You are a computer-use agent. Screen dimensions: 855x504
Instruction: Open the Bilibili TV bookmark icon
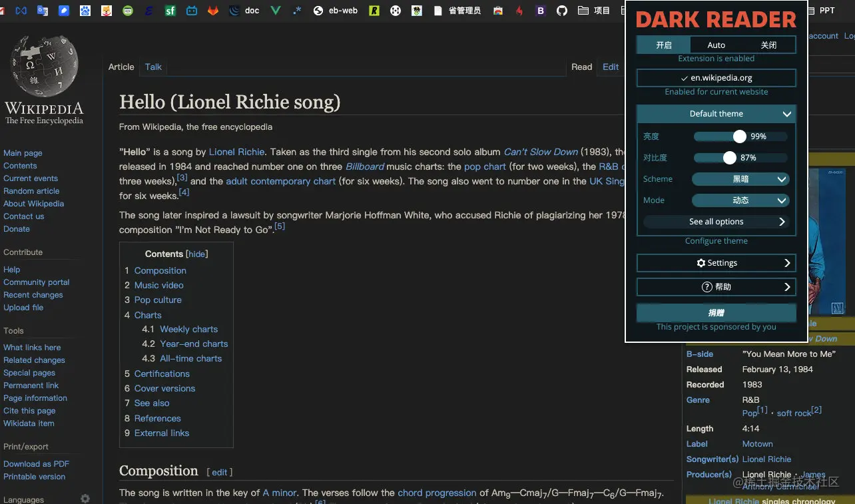point(192,11)
